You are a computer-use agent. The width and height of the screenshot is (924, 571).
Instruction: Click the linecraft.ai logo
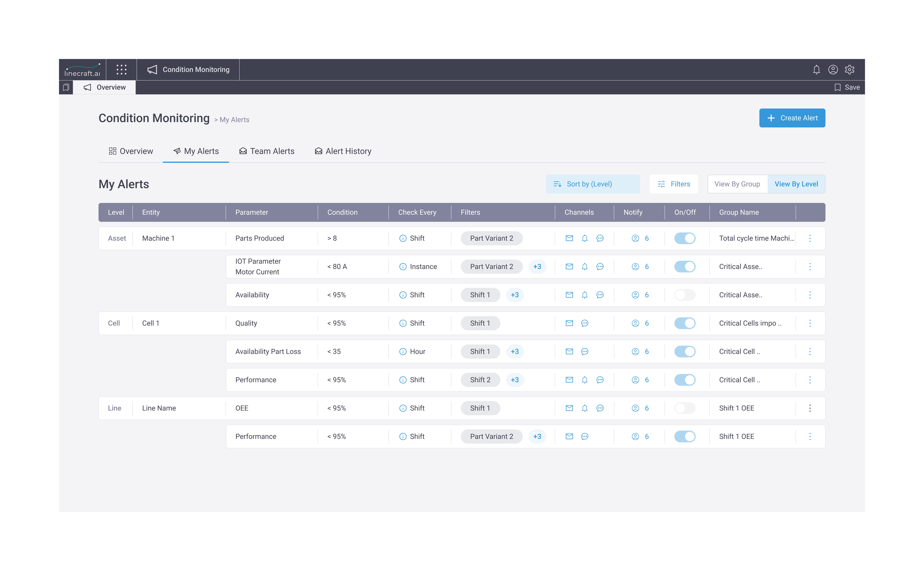coord(82,70)
